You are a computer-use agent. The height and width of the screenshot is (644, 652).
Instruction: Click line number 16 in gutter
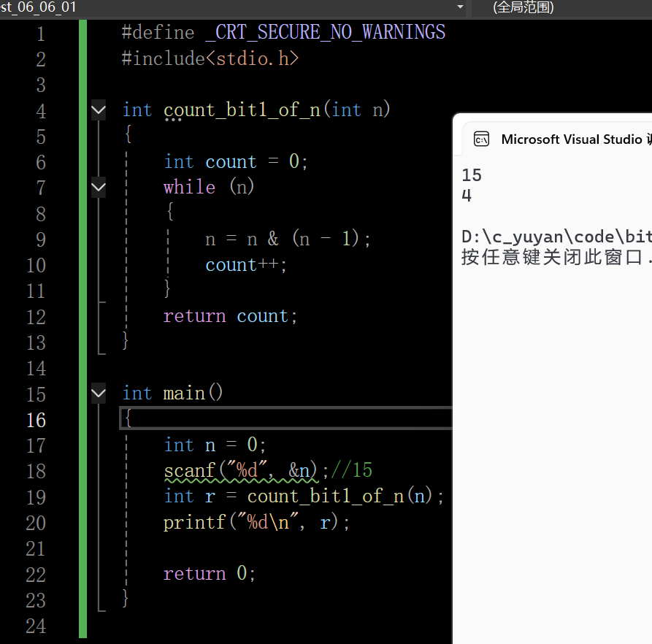37,420
